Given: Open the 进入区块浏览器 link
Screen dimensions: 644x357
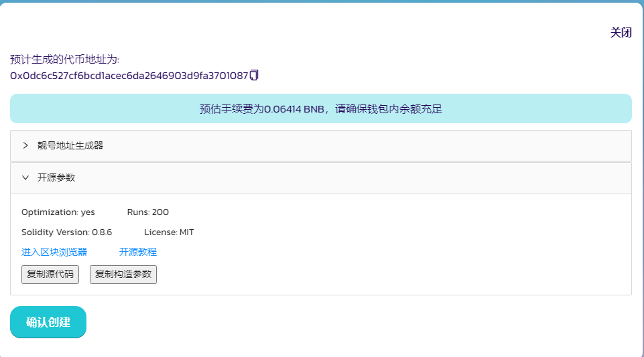Looking at the screenshot, I should 54,252.
